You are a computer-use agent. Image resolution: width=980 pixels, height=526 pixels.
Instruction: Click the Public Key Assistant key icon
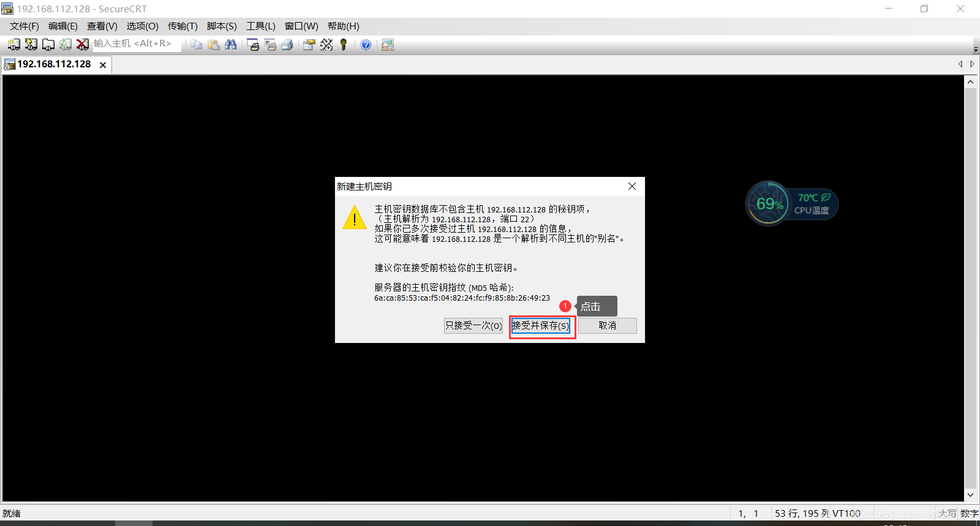(x=344, y=45)
